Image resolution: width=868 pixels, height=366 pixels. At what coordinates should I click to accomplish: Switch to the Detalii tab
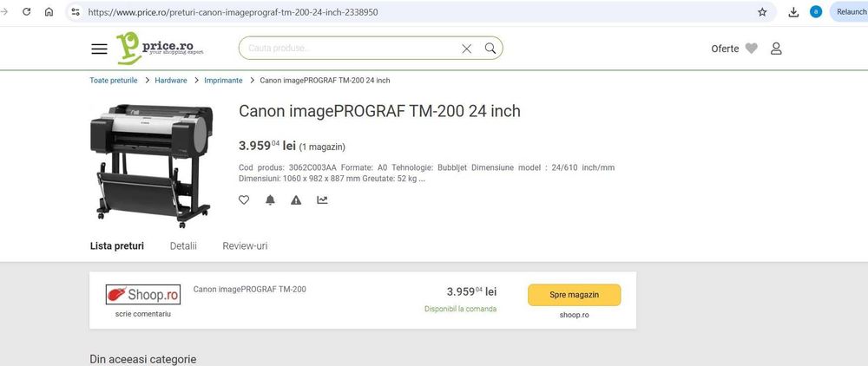[183, 246]
